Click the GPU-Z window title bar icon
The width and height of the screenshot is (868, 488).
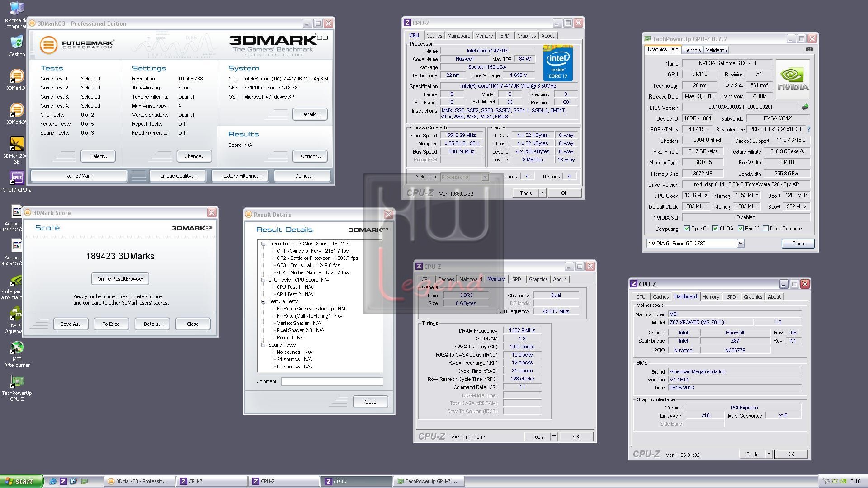pyautogui.click(x=648, y=39)
